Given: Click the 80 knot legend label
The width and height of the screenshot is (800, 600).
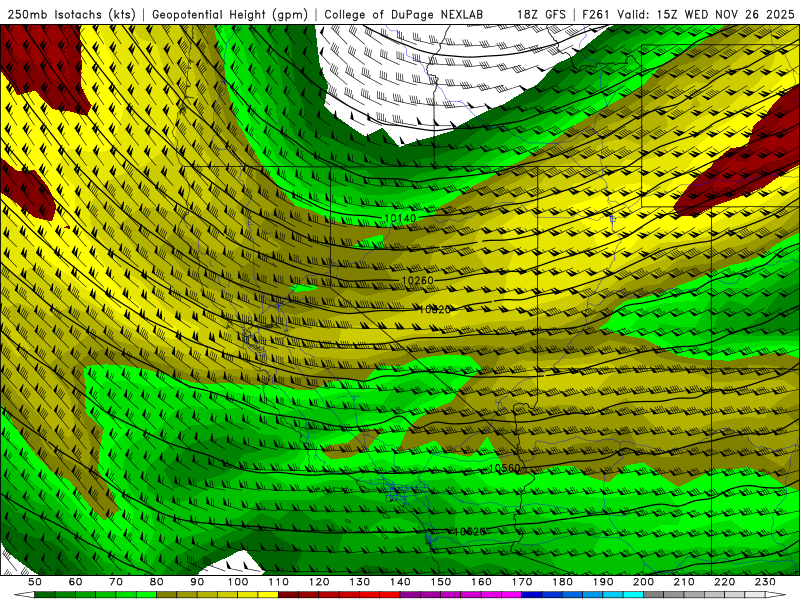Looking at the screenshot, I should (x=156, y=582).
